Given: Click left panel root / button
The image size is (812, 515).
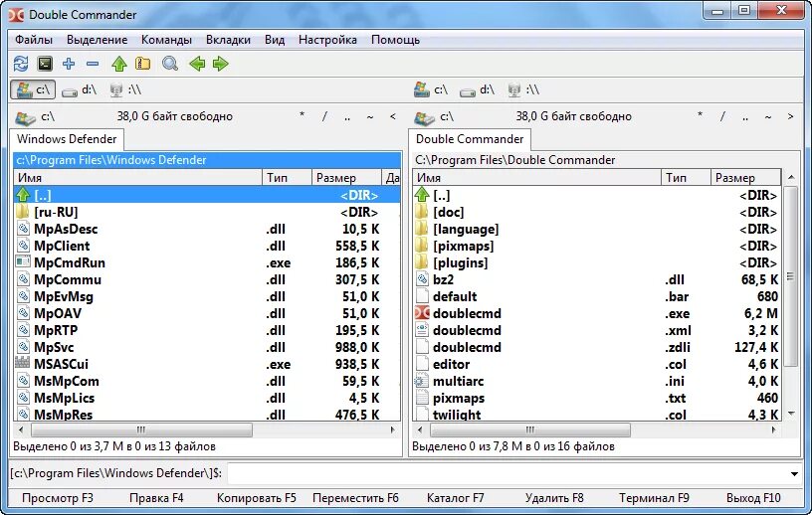Looking at the screenshot, I should click(324, 116).
